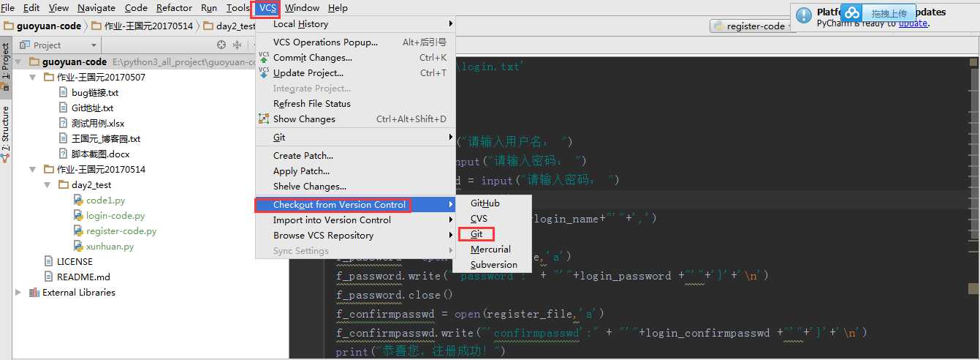Open the 1: Project side tab
The height and width of the screenshot is (360, 980).
5,65
